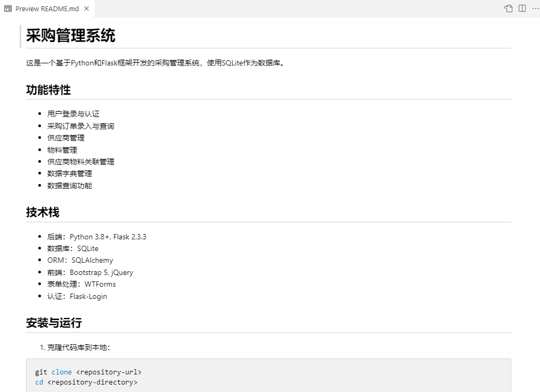Click list item 采购订单录入与查询
Viewport: 540px width, 392px height.
click(x=80, y=126)
